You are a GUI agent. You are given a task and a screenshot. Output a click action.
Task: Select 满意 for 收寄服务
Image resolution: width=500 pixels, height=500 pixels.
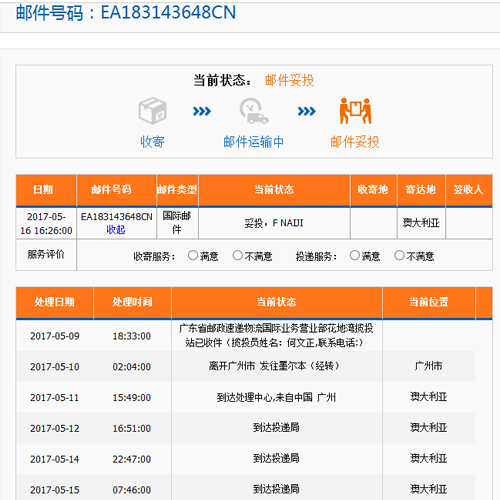click(193, 256)
